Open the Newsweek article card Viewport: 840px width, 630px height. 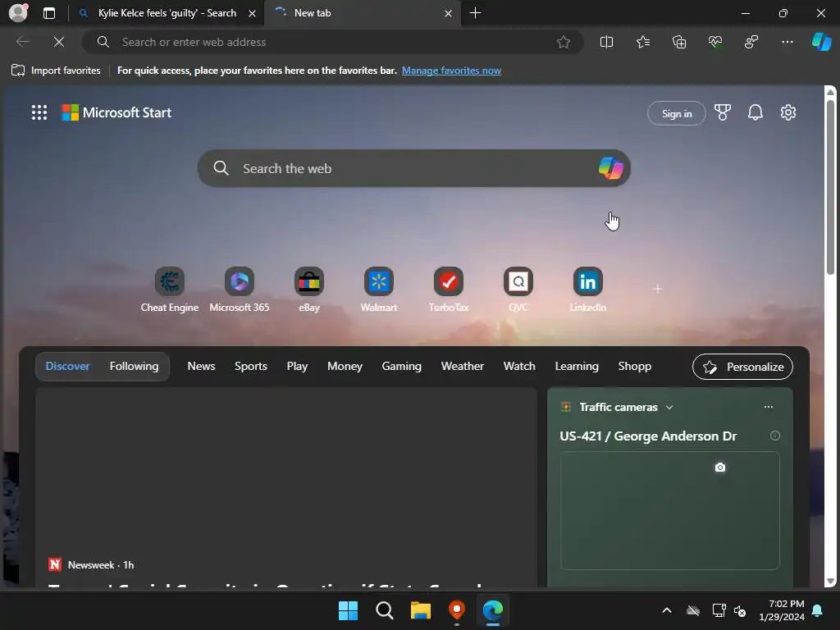(x=286, y=487)
